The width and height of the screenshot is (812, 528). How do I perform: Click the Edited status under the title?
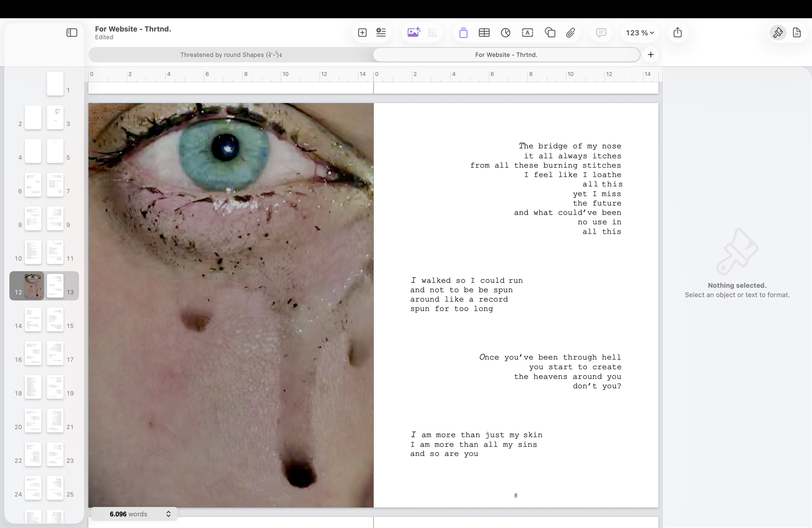104,37
